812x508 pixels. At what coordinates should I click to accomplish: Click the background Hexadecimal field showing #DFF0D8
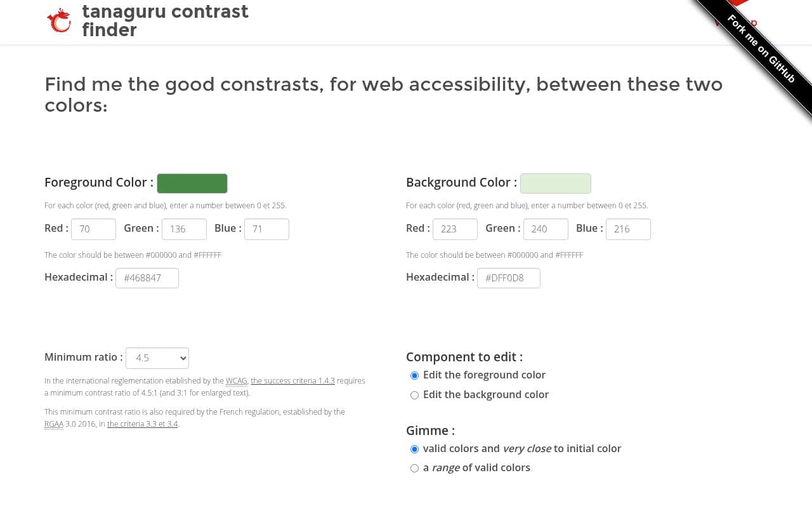(x=508, y=277)
